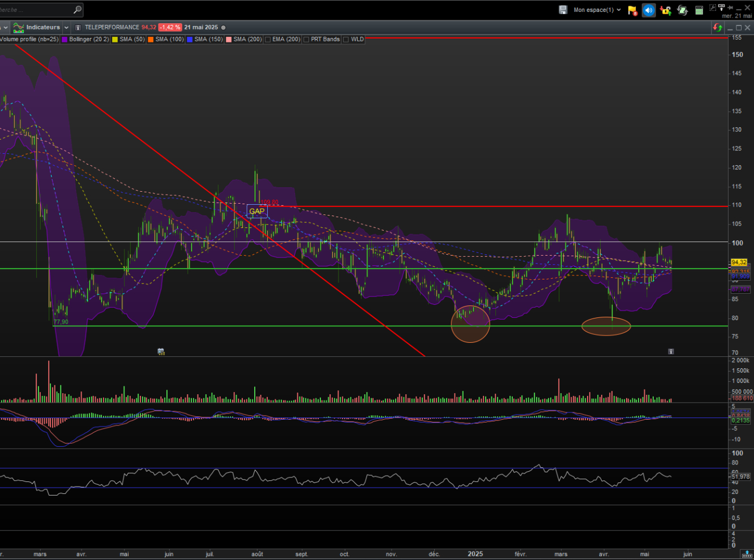Toggle Volume profile (nb=25) indicator
This screenshot has width=754, height=560.
tap(29, 39)
